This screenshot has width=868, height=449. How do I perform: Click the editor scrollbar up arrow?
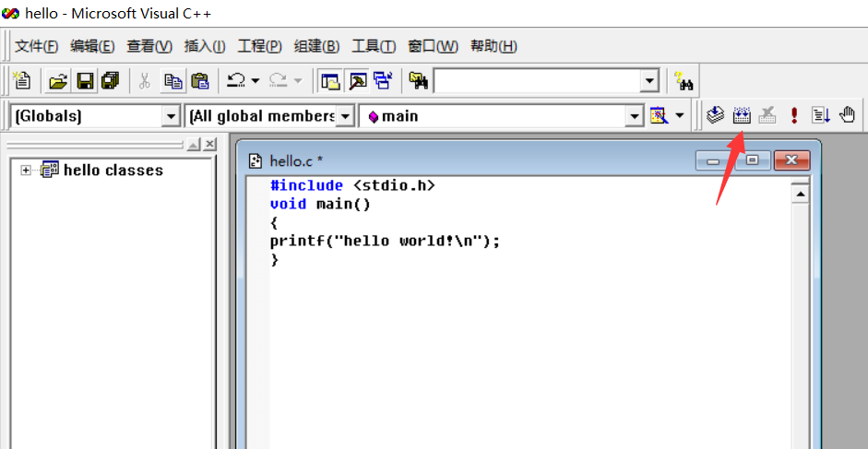801,195
